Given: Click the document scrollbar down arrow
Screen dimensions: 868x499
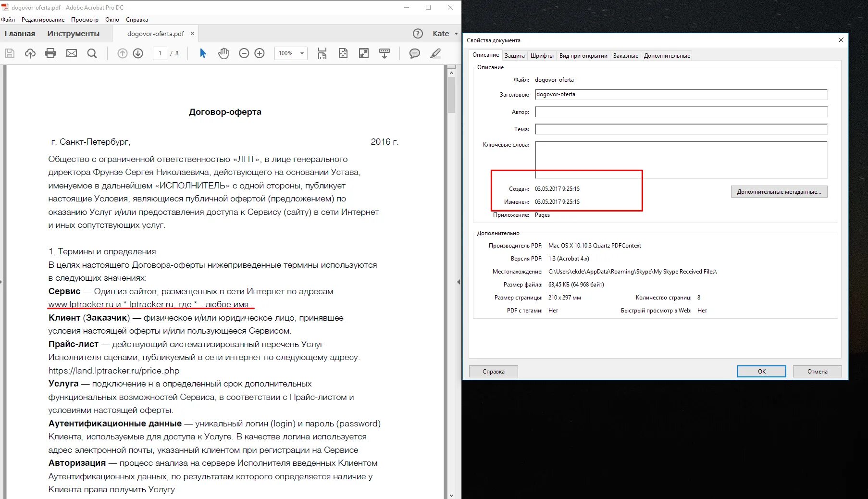Looking at the screenshot, I should point(451,495).
